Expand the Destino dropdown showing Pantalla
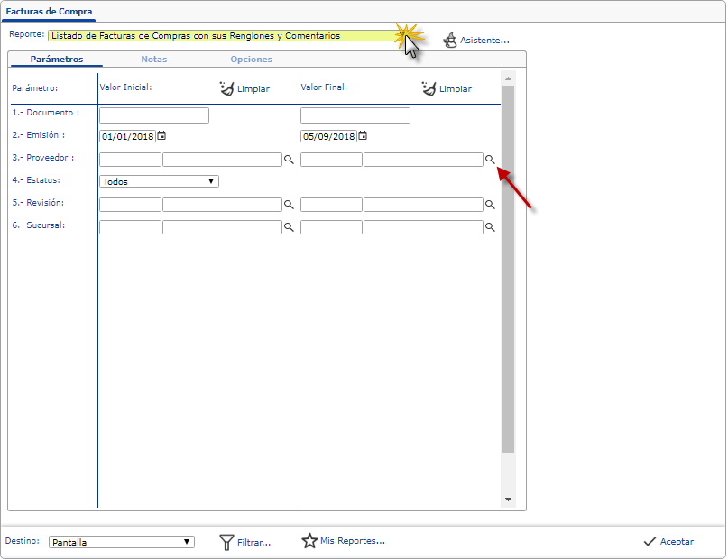This screenshot has height=560, width=728. [x=187, y=542]
